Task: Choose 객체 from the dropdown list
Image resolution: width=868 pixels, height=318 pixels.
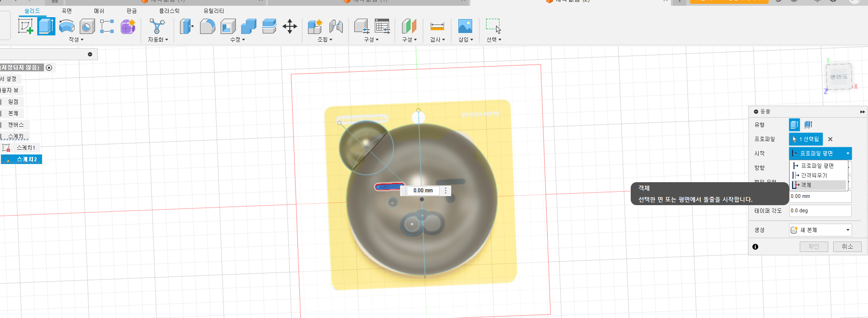Action: point(819,185)
